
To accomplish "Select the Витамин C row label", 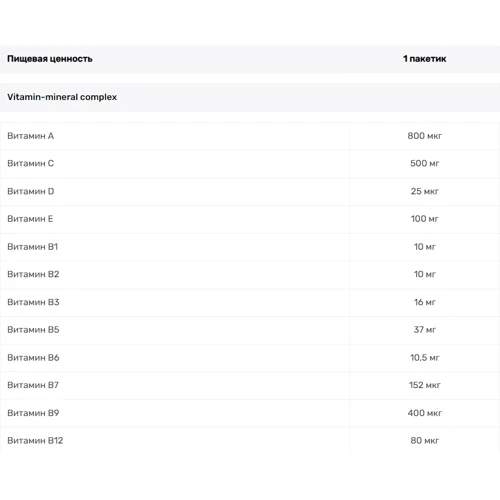I will pos(30,164).
